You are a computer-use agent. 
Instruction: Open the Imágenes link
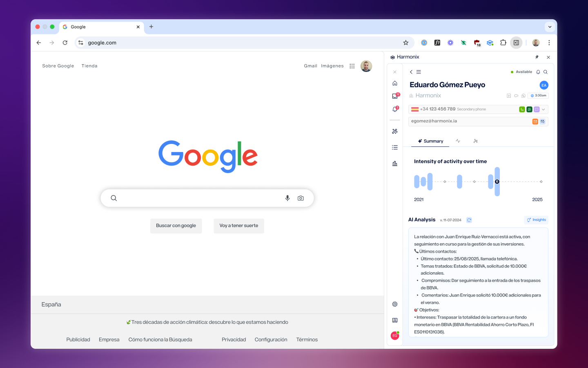332,66
